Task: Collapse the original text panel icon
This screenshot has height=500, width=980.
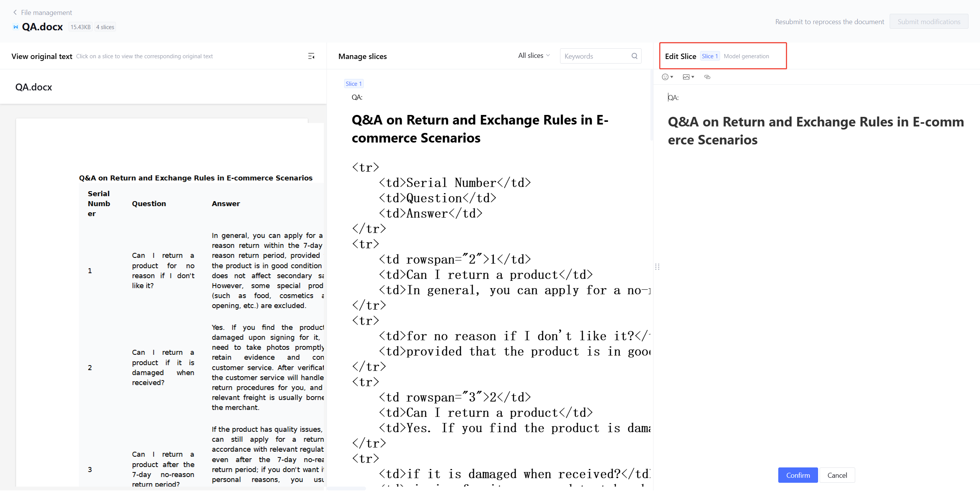Action: coord(311,56)
